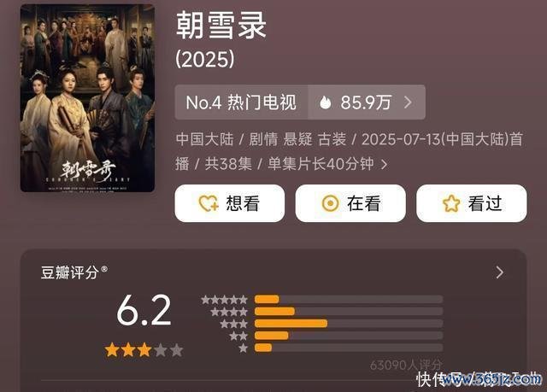Tap the star icon on 看过 button
Image resolution: width=547 pixels, height=392 pixels.
(x=451, y=203)
